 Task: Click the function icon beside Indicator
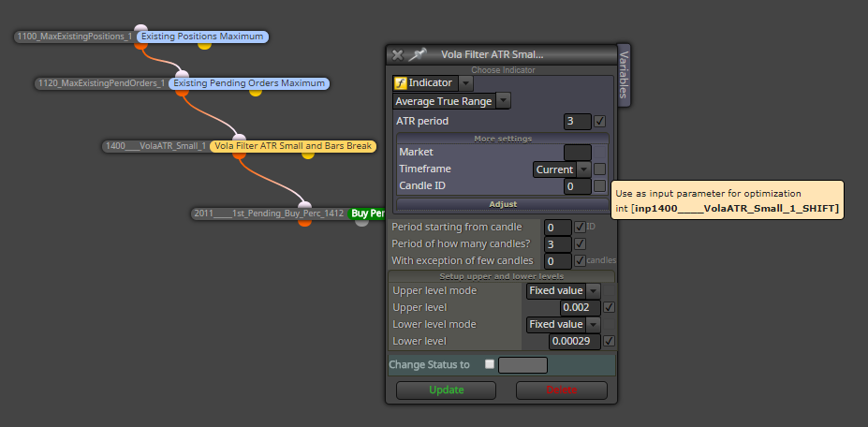[x=400, y=83]
